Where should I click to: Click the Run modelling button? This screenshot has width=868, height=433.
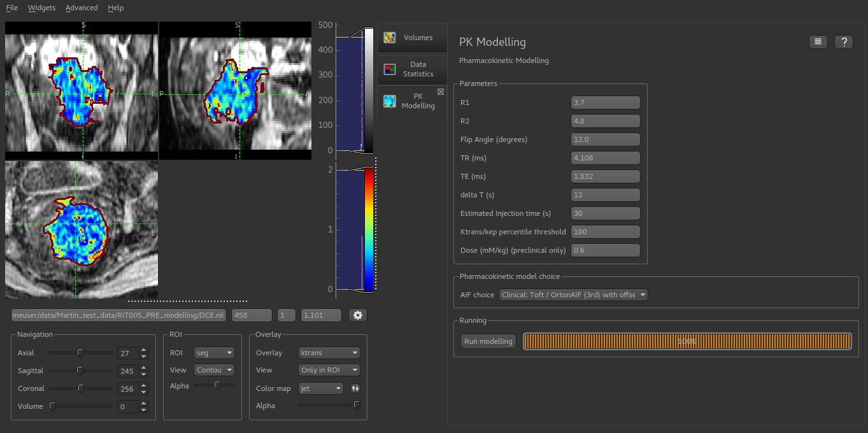[x=488, y=341]
